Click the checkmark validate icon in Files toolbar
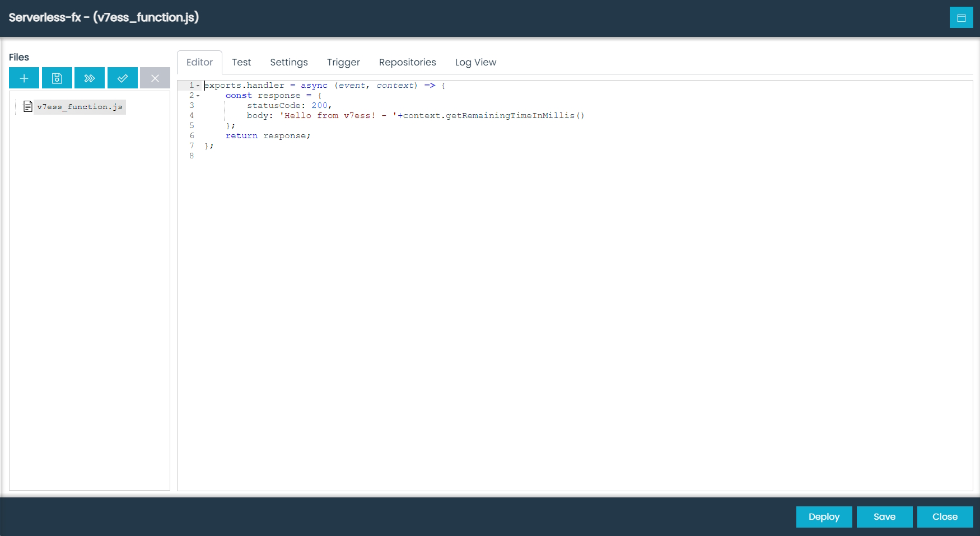Viewport: 980px width, 536px height. point(122,78)
